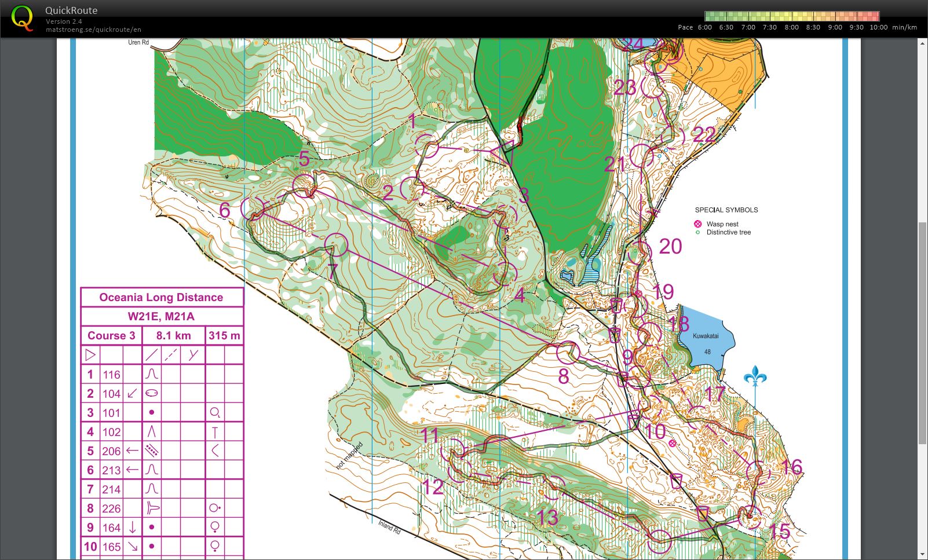Click the Kuwakatai lake label
928x560 pixels.
click(x=706, y=336)
